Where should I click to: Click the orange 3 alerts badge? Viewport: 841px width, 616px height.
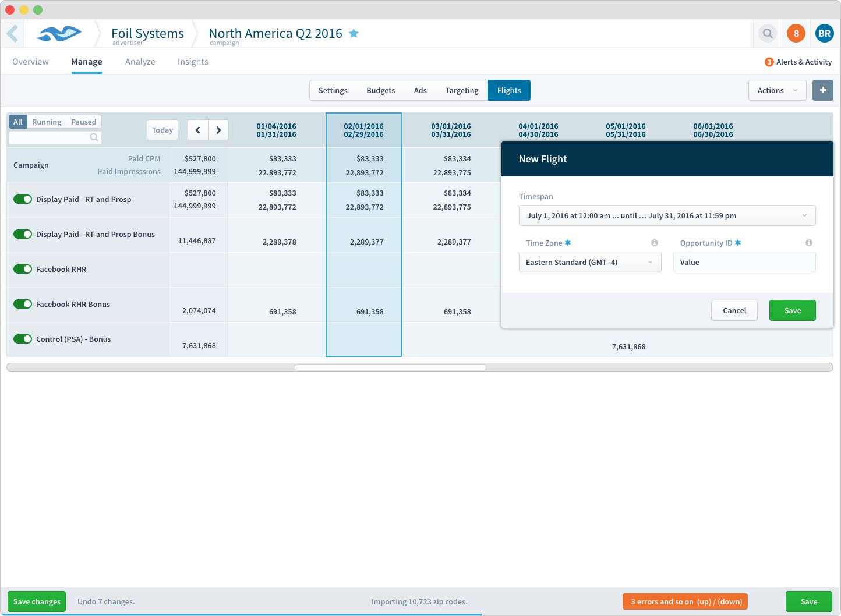(x=769, y=62)
